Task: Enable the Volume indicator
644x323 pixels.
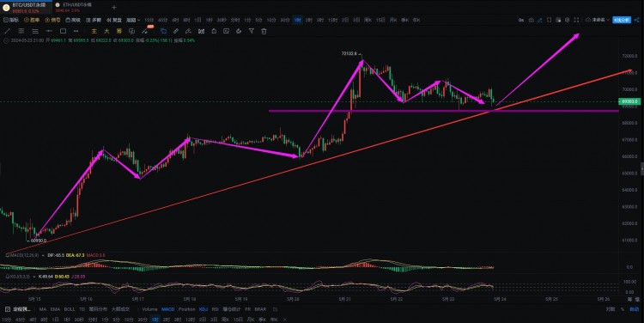Action: [x=149, y=309]
